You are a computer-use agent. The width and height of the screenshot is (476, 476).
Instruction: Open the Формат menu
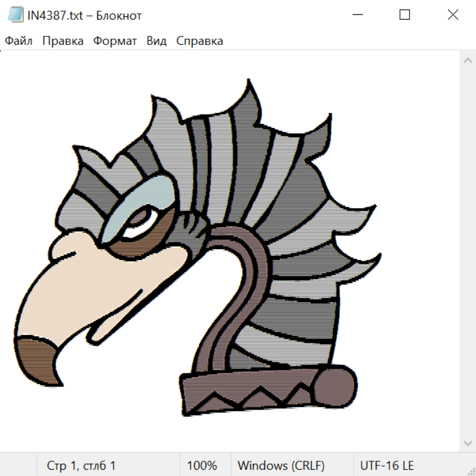click(115, 41)
